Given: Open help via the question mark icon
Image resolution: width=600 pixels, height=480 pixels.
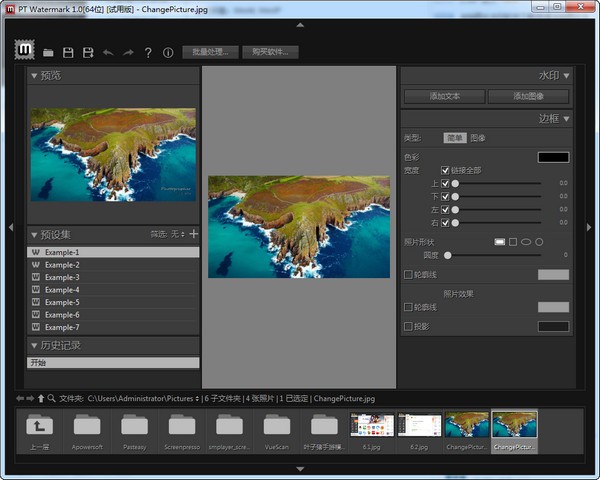Looking at the screenshot, I should [148, 52].
